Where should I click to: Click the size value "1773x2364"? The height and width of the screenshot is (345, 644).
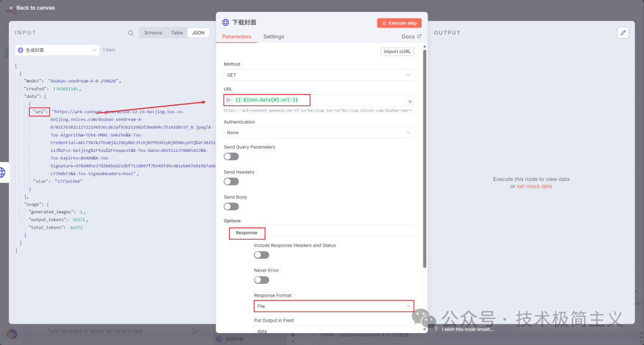click(69, 181)
